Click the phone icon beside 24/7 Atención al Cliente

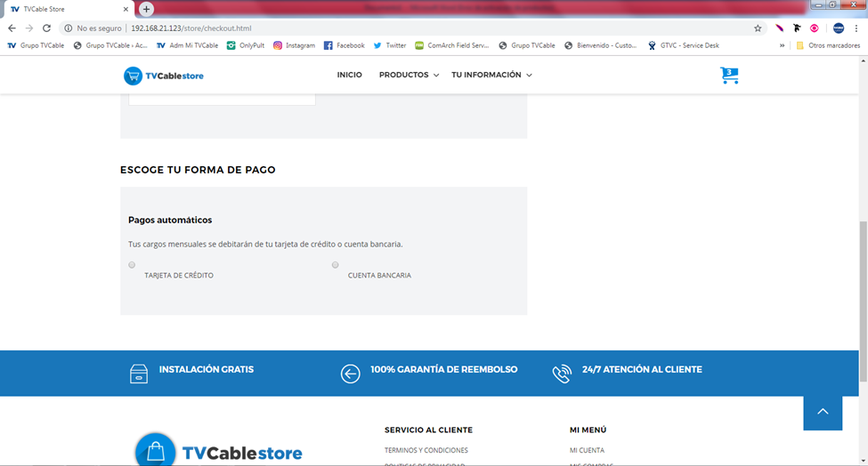(x=562, y=374)
